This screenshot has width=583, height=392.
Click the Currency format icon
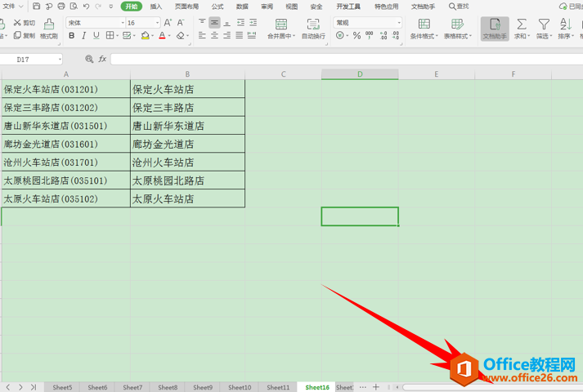coord(340,35)
